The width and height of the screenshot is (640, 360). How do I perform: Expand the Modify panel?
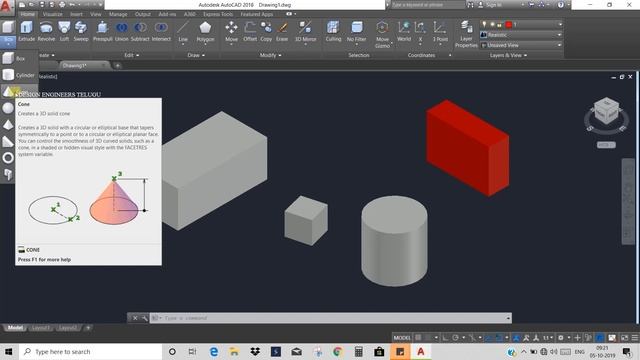(271, 55)
